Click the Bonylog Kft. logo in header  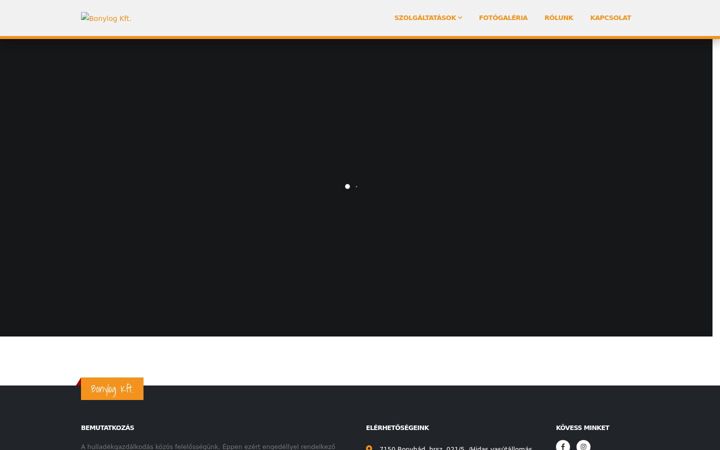click(x=106, y=18)
